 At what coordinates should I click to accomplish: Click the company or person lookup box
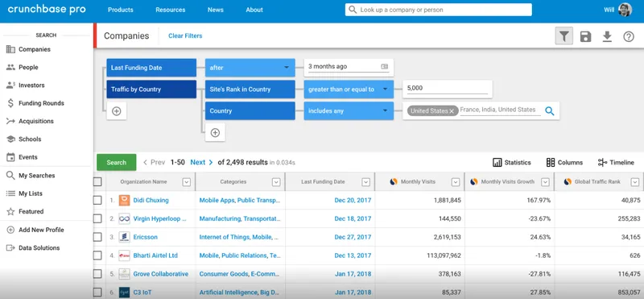438,10
